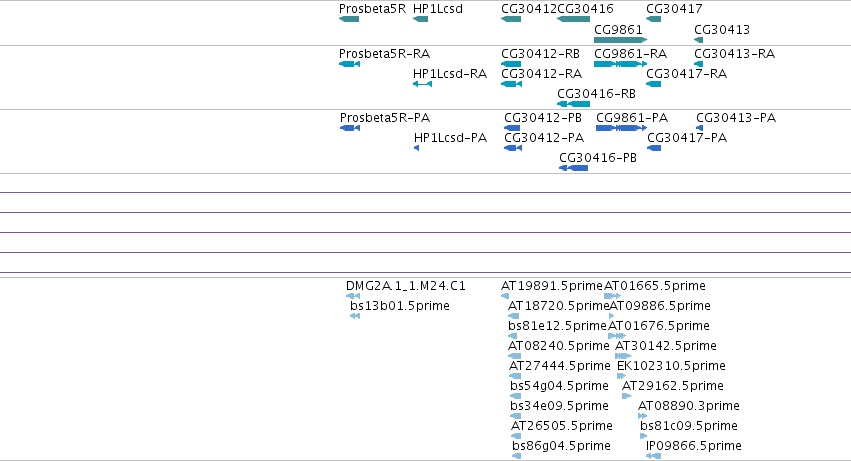
Task: Select EST AT08240.5prime label
Action: pyautogui.click(x=559, y=346)
